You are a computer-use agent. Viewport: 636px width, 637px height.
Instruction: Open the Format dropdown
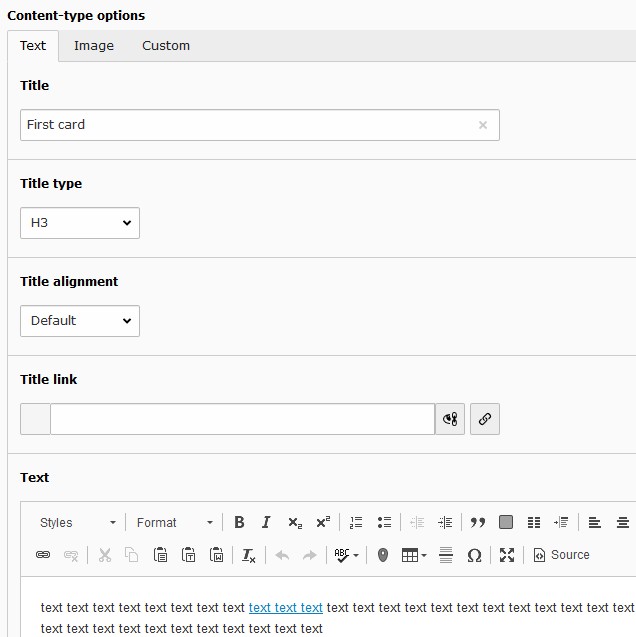[x=175, y=522]
